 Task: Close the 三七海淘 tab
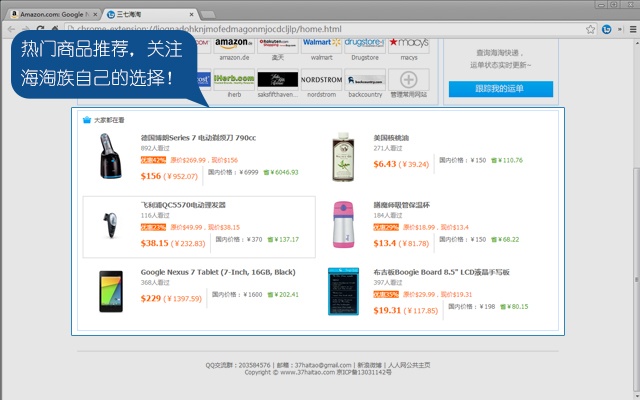(191, 14)
